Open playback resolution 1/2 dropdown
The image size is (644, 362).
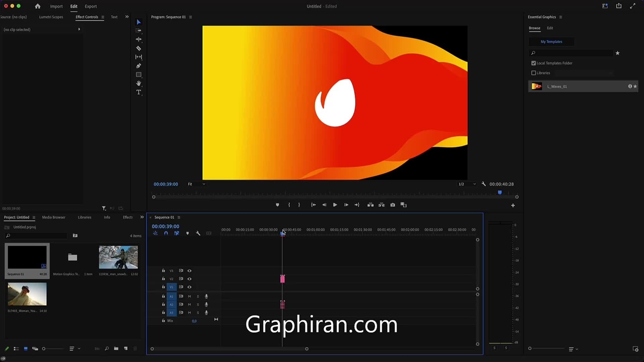point(466,184)
